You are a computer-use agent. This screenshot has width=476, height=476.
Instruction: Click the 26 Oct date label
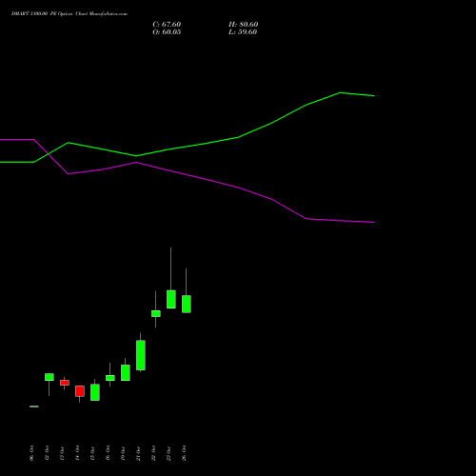[x=184, y=453]
